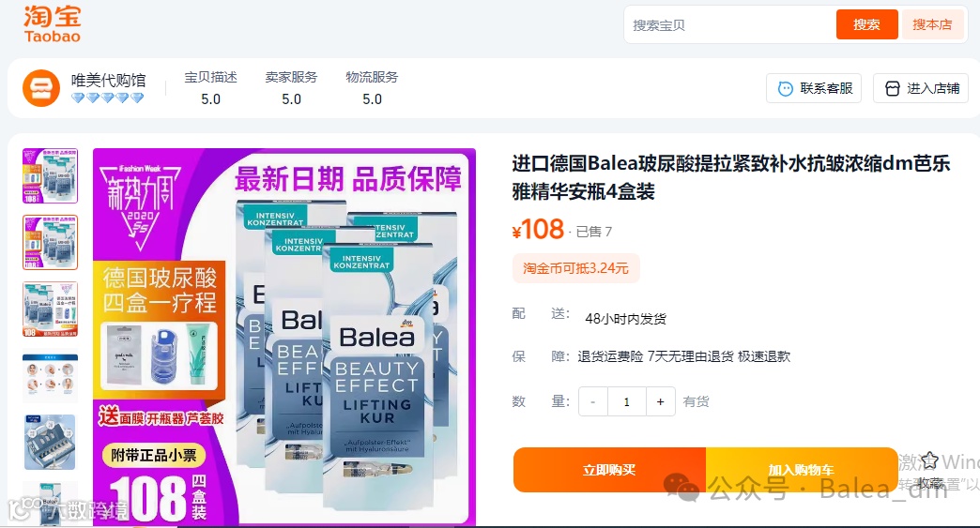Screen dimensions: 980x528
Task: Open the 唯美代购馆 shop name link
Action: [108, 80]
